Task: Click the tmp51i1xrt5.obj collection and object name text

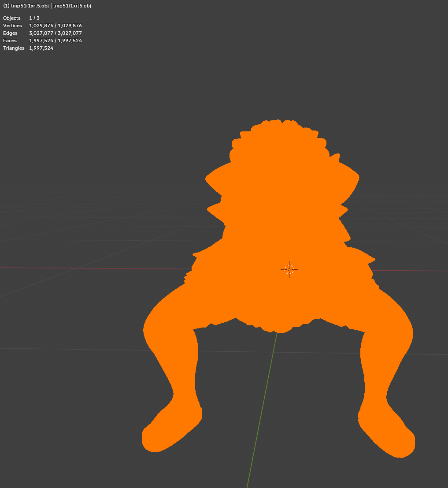Action: [47, 6]
